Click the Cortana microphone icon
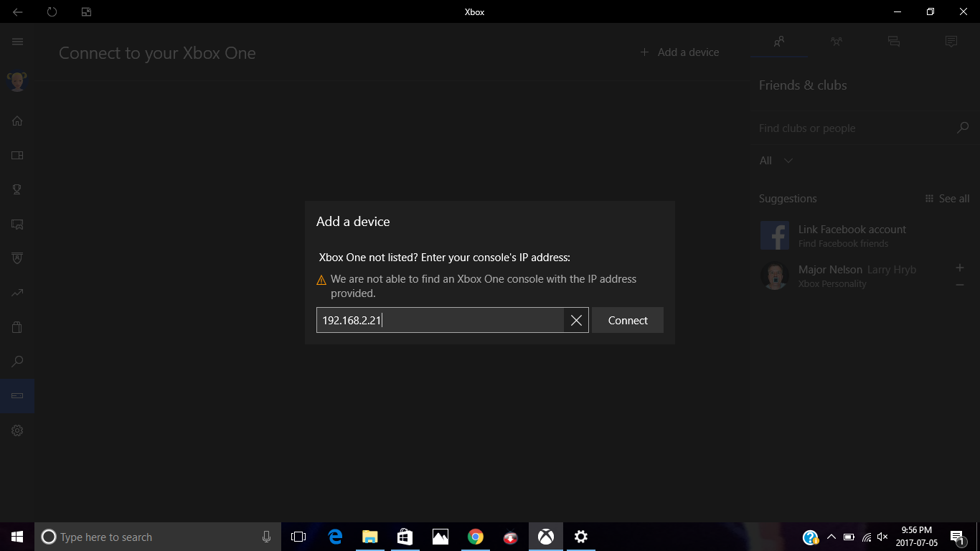This screenshot has width=980, height=551. (267, 537)
